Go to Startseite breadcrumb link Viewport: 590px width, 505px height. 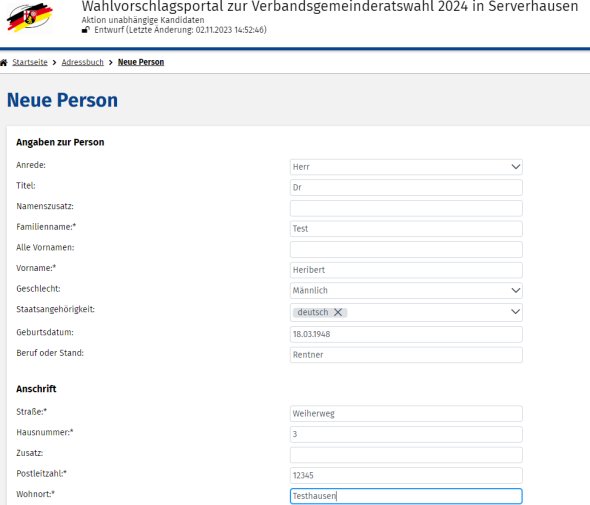coord(30,62)
